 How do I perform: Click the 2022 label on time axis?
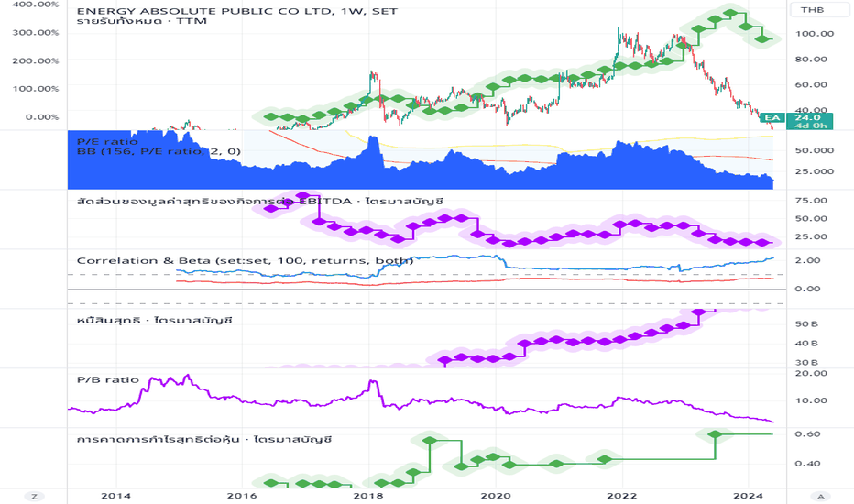pos(622,495)
